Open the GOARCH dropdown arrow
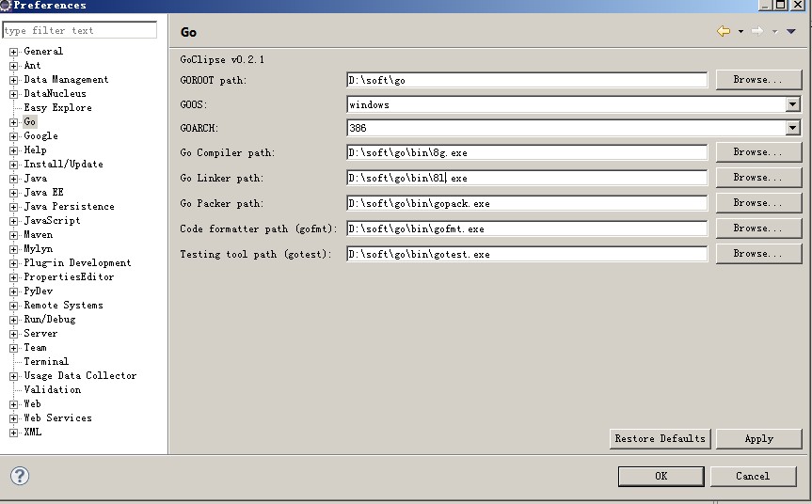Screen dimensions: 812x504 [792, 128]
